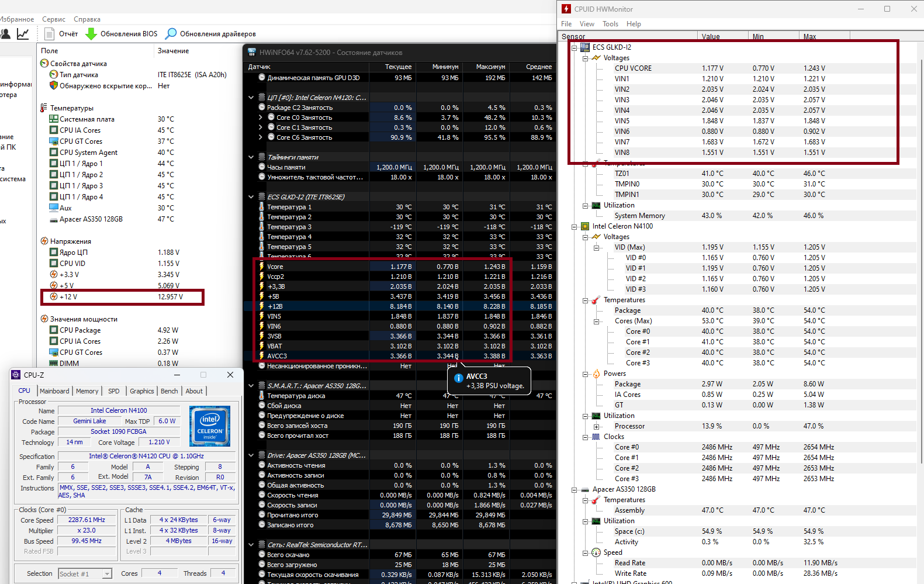Click the lightning icon beside Vcore in HWiNFO
This screenshot has height=584, width=924.
click(x=261, y=266)
